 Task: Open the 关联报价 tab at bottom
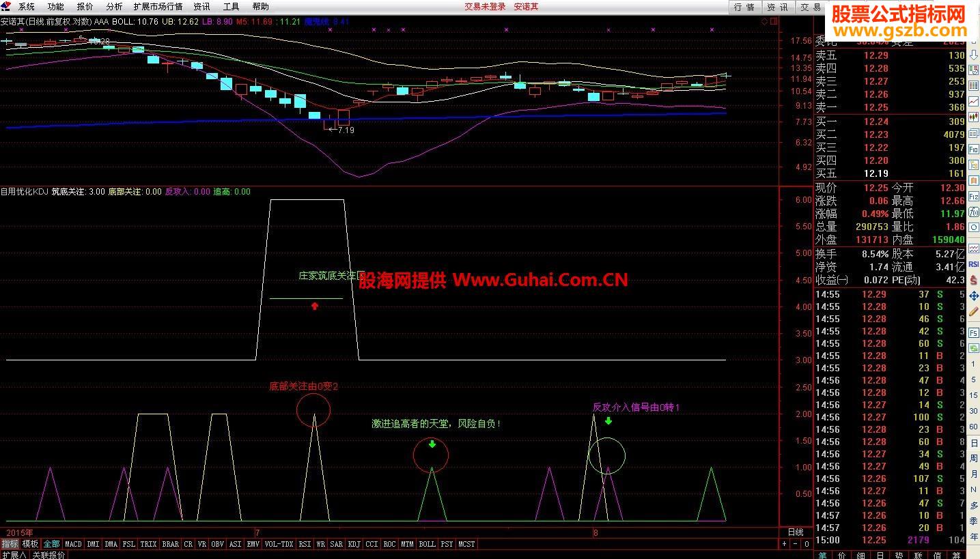point(49,555)
